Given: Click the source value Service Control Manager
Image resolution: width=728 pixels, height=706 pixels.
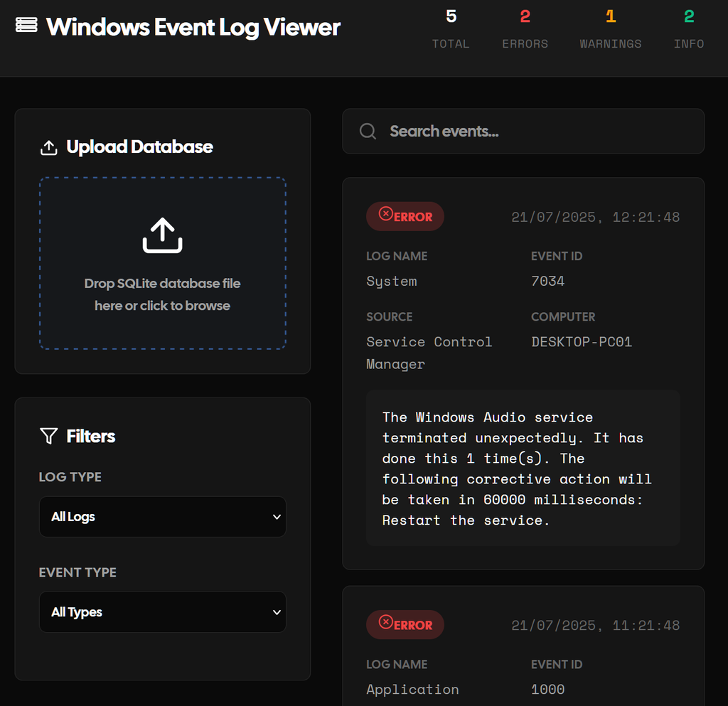Looking at the screenshot, I should [429, 353].
